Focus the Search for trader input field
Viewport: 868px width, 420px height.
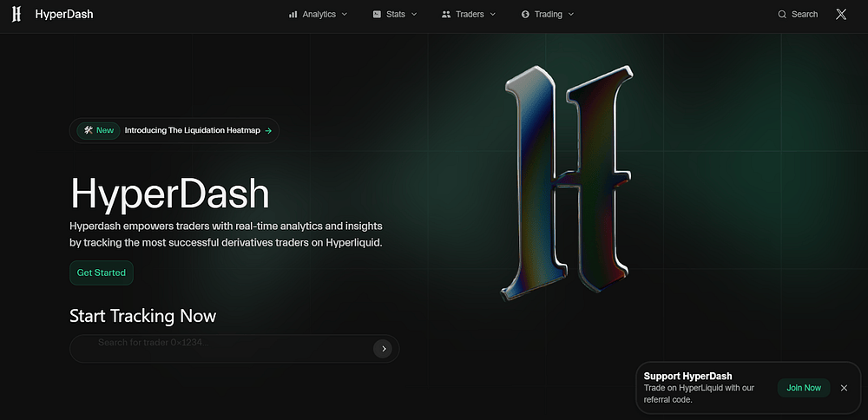226,349
